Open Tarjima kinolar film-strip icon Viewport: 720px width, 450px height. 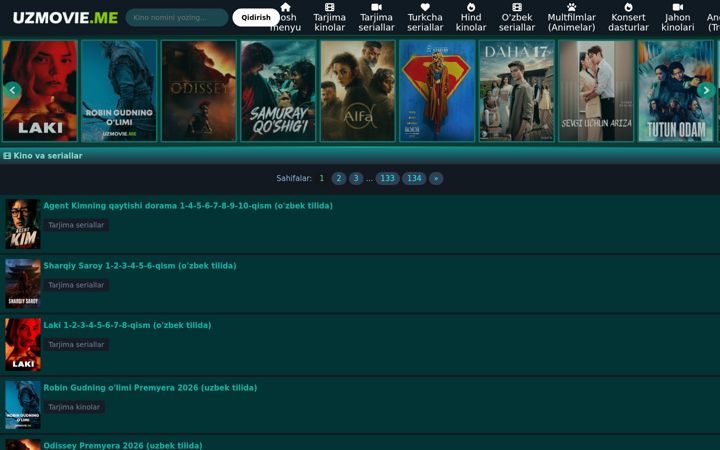pos(330,7)
